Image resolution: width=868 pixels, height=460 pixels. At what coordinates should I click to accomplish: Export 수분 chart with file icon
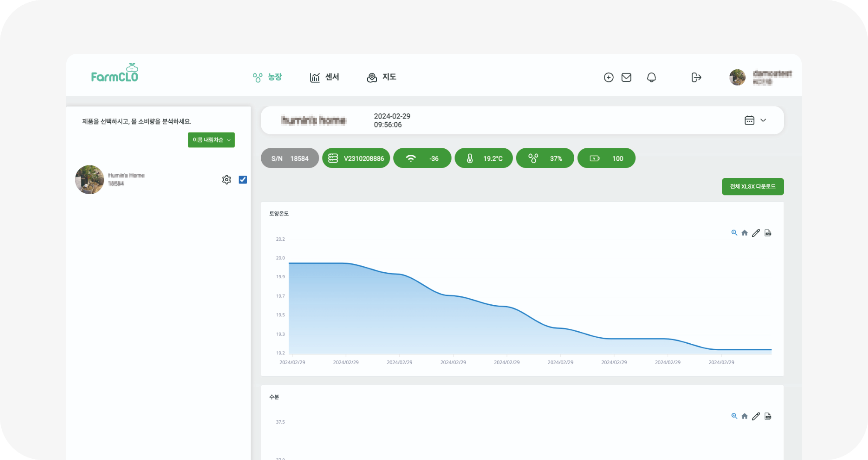click(x=768, y=416)
